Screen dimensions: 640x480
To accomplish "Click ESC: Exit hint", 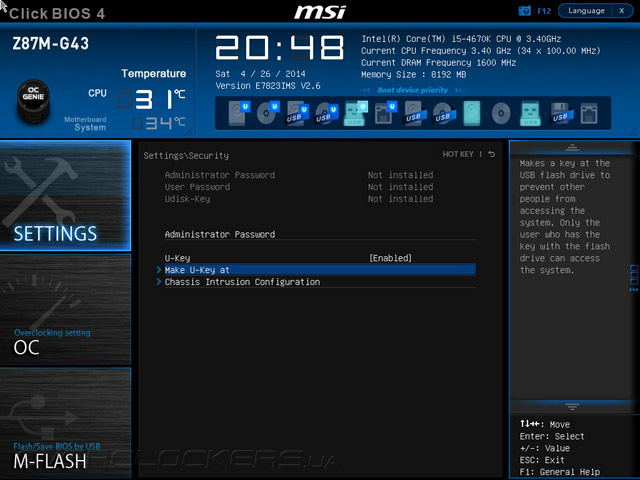I will tap(542, 460).
